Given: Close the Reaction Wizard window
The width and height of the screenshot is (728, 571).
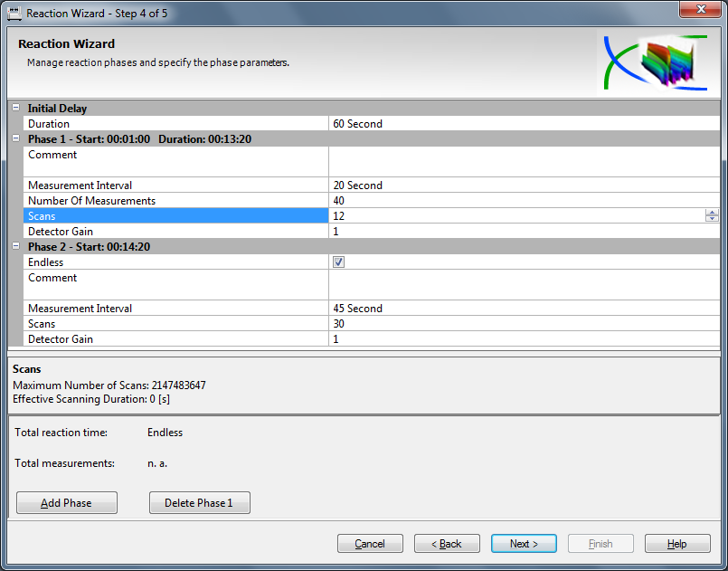Looking at the screenshot, I should point(701,10).
